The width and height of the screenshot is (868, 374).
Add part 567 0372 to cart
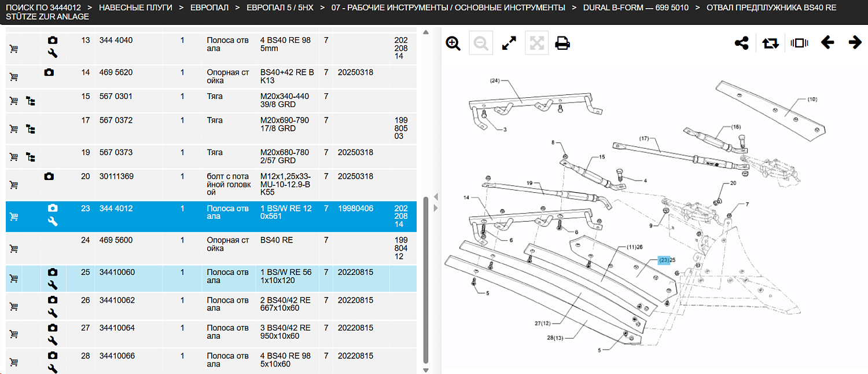click(x=14, y=129)
